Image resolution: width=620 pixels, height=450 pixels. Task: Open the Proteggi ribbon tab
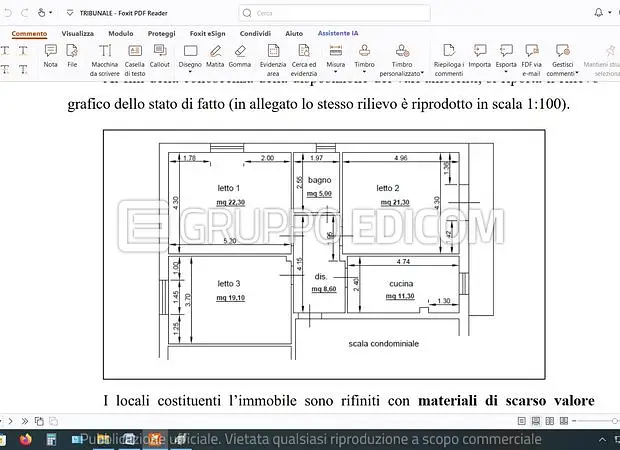[x=161, y=33]
